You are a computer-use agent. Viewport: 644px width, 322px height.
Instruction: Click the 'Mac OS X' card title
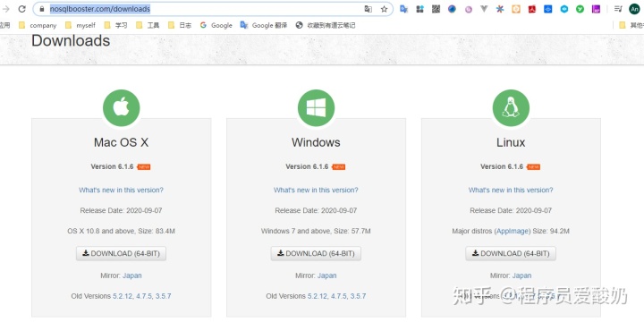coord(121,142)
